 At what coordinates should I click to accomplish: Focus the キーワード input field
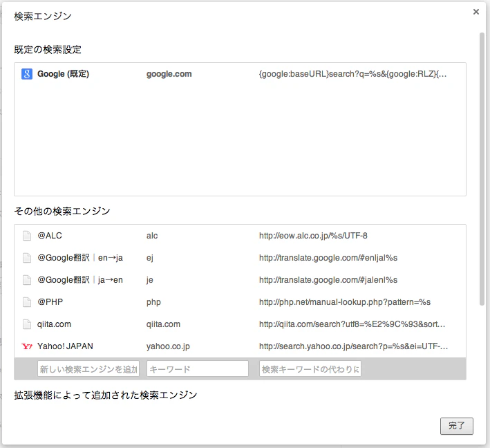[x=198, y=369]
